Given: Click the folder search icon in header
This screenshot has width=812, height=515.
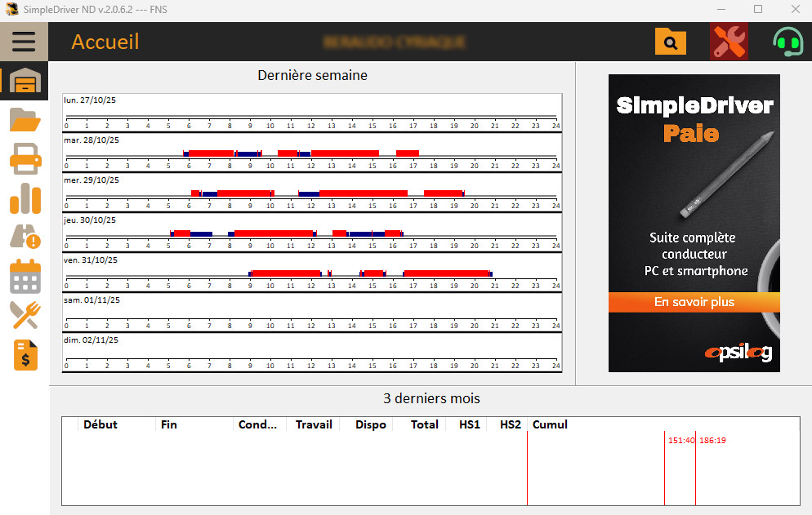Looking at the screenshot, I should [671, 42].
